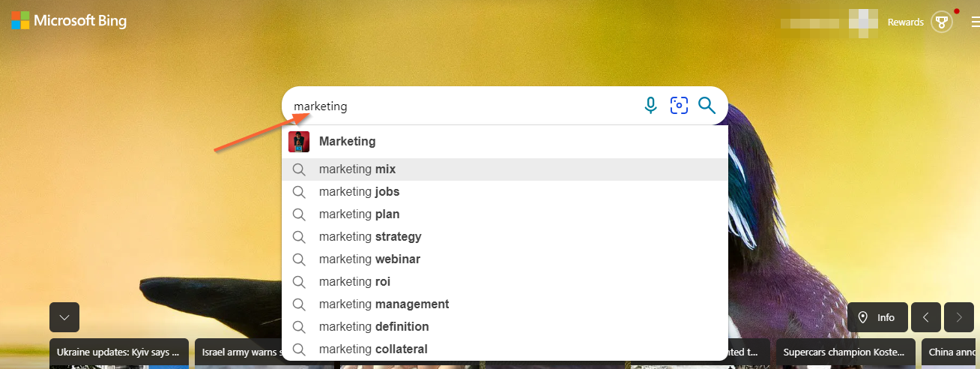
Task: Click the magnifying glass search button
Action: (x=707, y=106)
